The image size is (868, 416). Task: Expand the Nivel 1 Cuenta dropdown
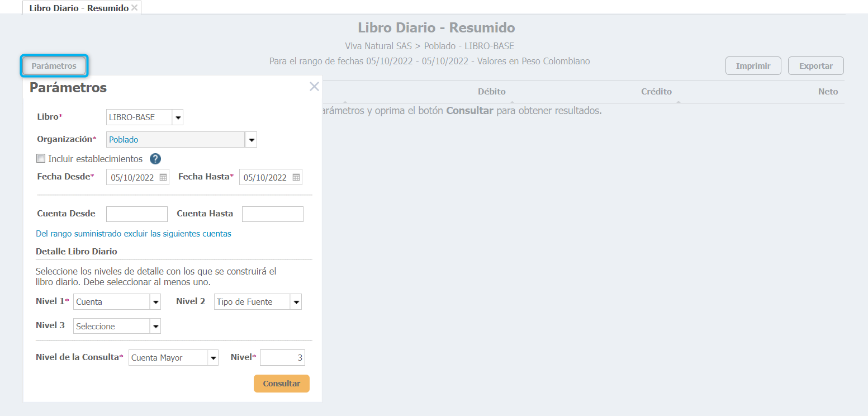tap(155, 302)
